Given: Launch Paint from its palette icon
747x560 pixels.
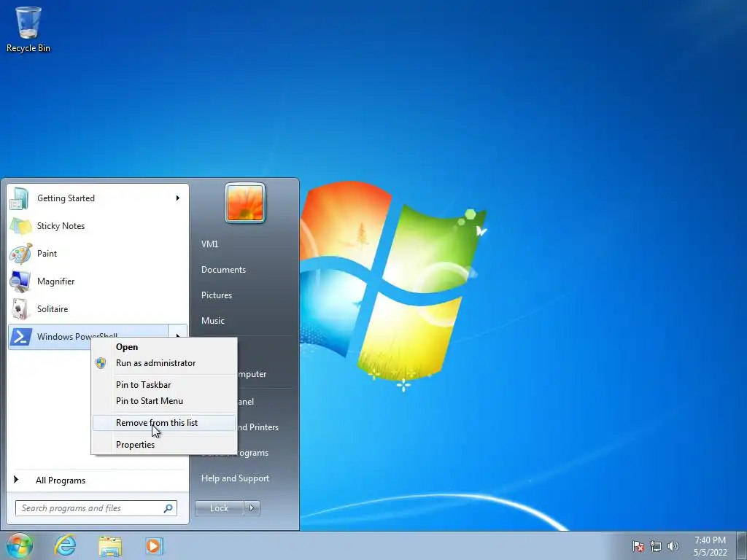Looking at the screenshot, I should coord(20,254).
